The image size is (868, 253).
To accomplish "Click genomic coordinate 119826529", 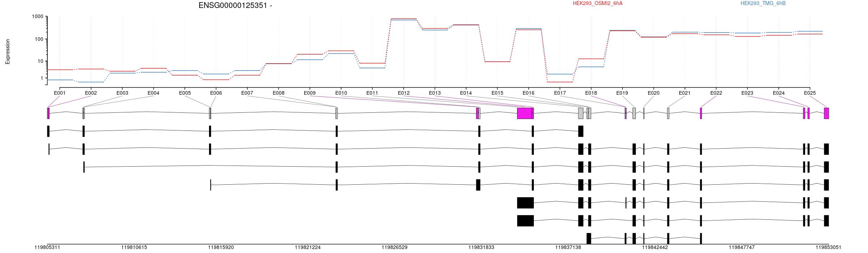I will pyautogui.click(x=395, y=248).
